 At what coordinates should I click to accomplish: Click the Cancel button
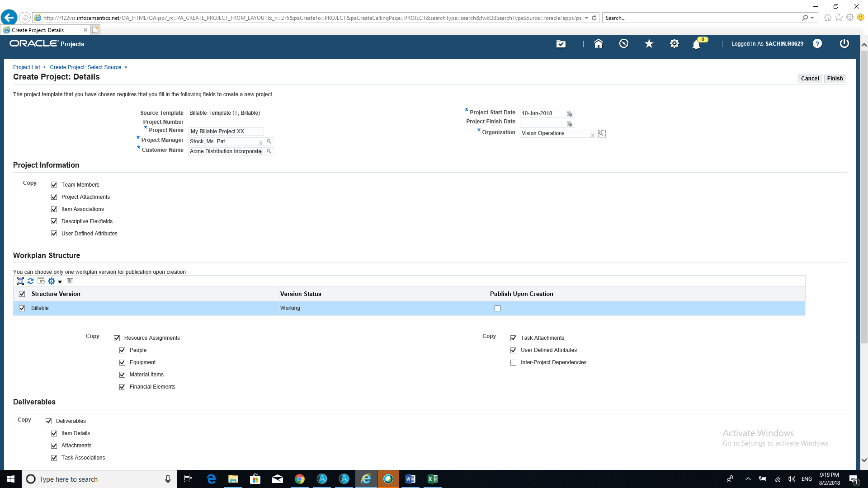[x=810, y=79]
